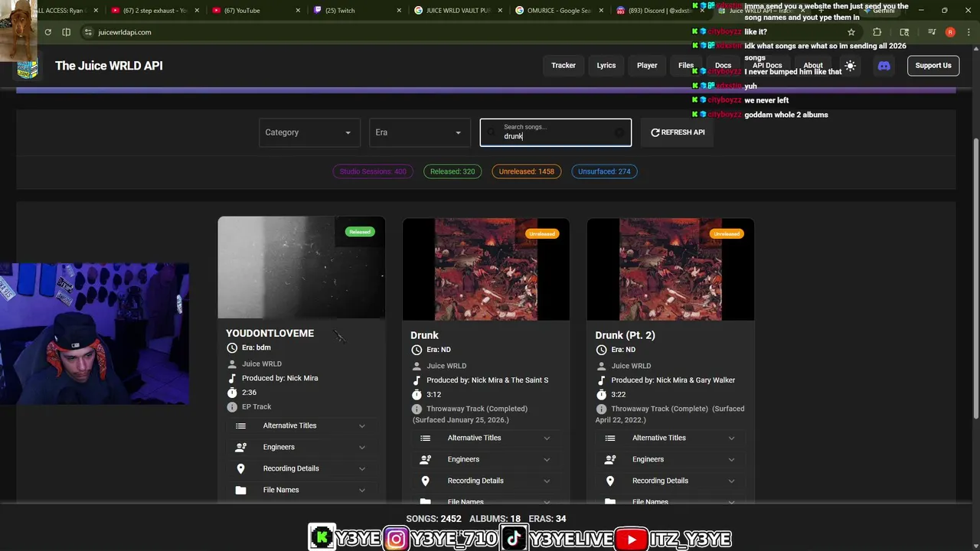This screenshot has height=551, width=980.
Task: Click the music note producer icon on Drunk card
Action: (416, 380)
